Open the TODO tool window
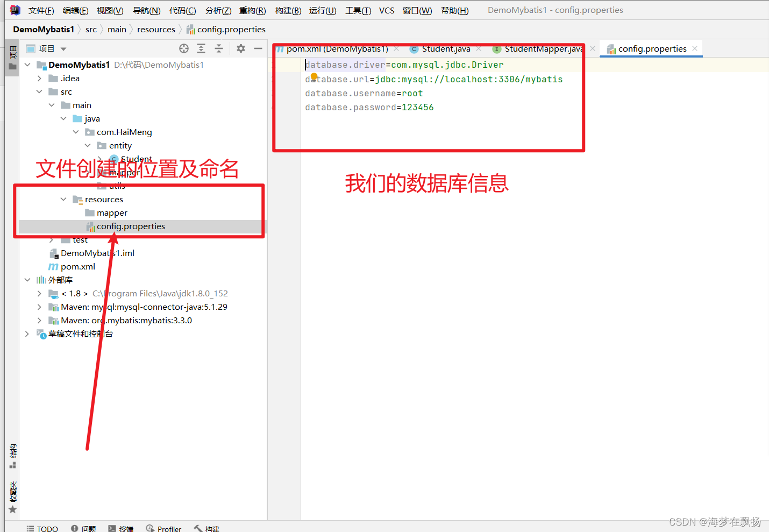 42,529
